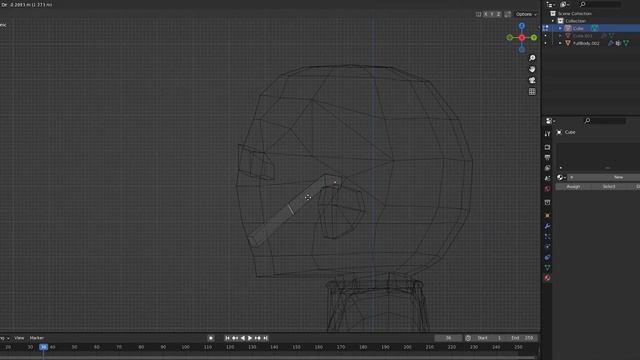Toggle mirror Y axis in viewport header
Viewport: 640px width, 360px height.
point(492,14)
